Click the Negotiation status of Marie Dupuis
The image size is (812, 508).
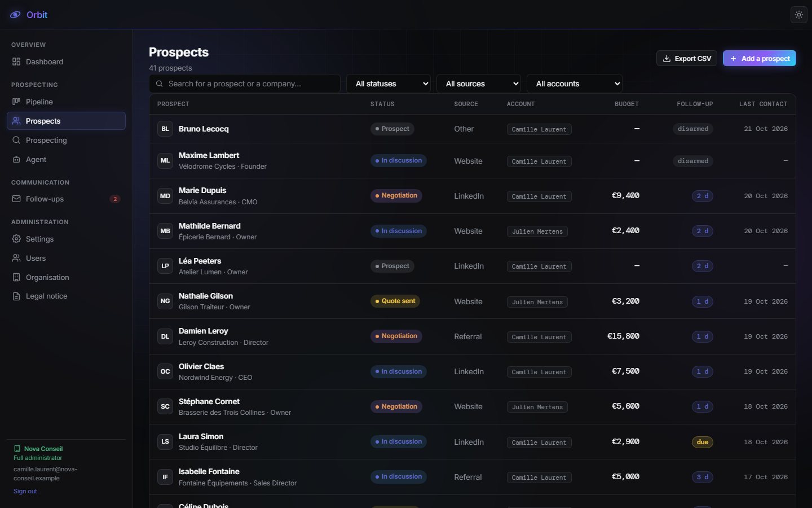coord(396,196)
